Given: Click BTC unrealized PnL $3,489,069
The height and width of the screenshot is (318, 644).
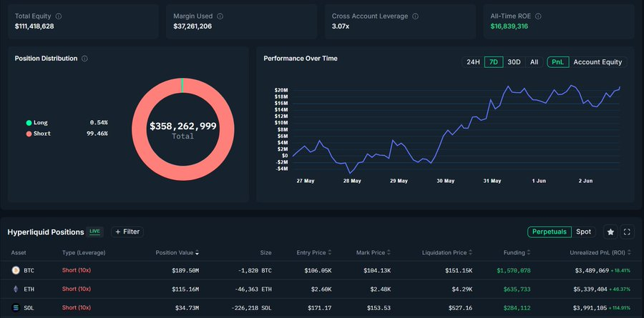Looking at the screenshot, I should pos(591,271).
